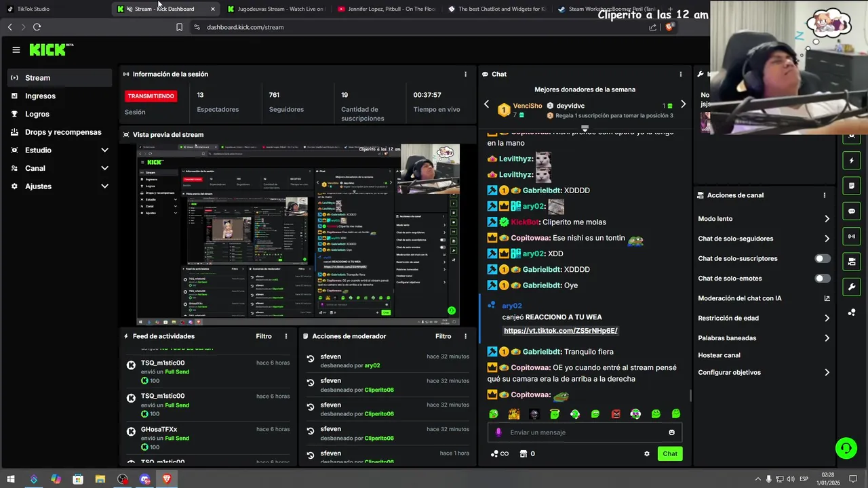
Task: Expand the Estudio sidebar section
Action: tap(60, 150)
